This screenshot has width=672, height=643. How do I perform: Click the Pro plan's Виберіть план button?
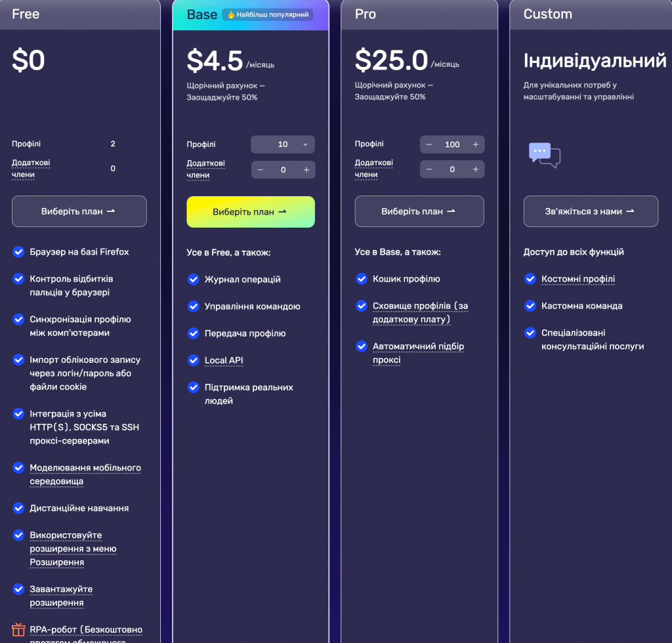[x=419, y=211]
